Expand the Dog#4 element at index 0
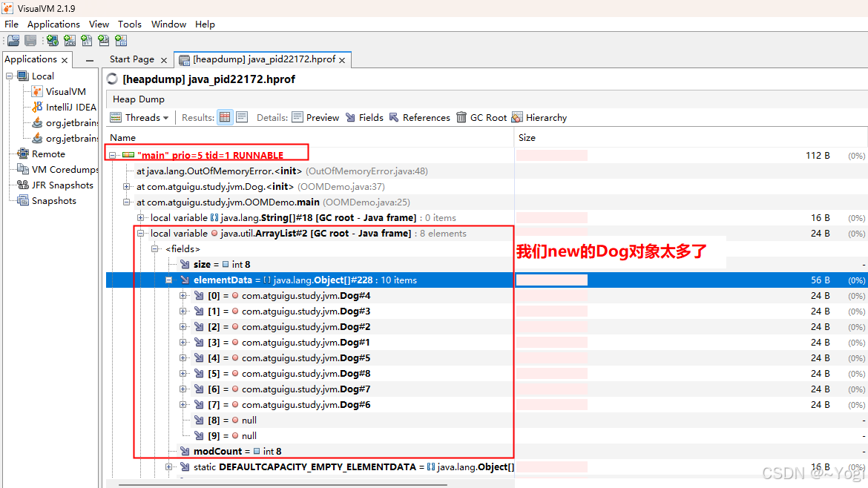 tap(183, 296)
